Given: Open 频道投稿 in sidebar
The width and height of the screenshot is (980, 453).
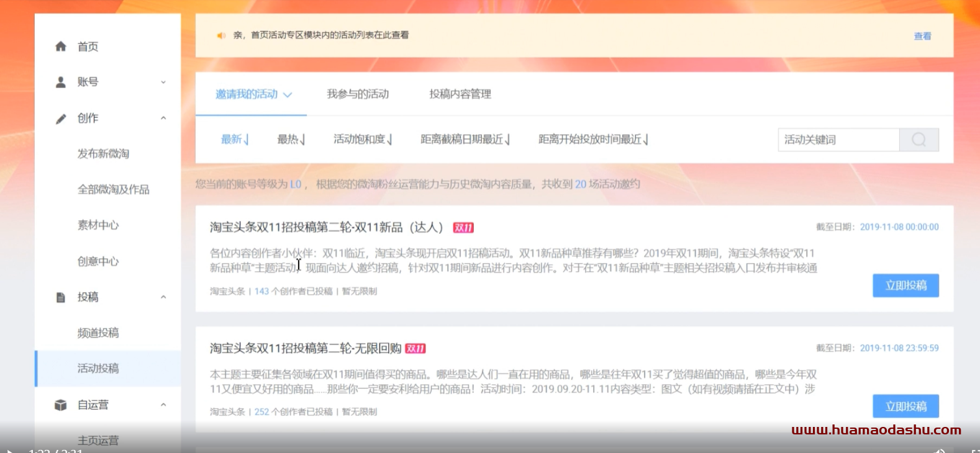Looking at the screenshot, I should 98,333.
